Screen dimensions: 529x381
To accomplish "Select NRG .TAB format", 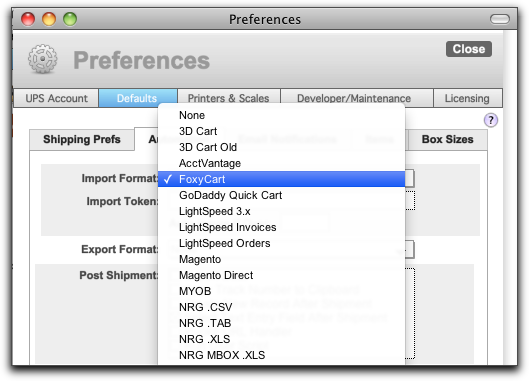I will (281, 323).
